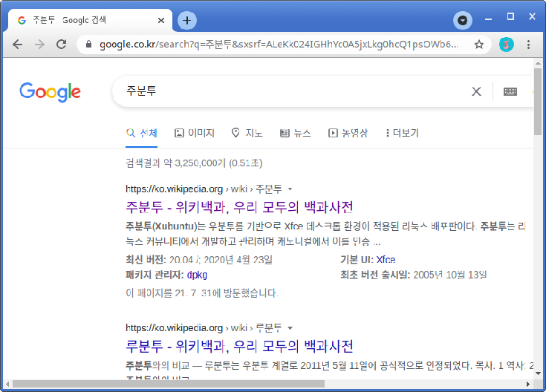Open the 주분투 - 위키백과 result
The height and width of the screenshot is (392, 546).
point(239,207)
